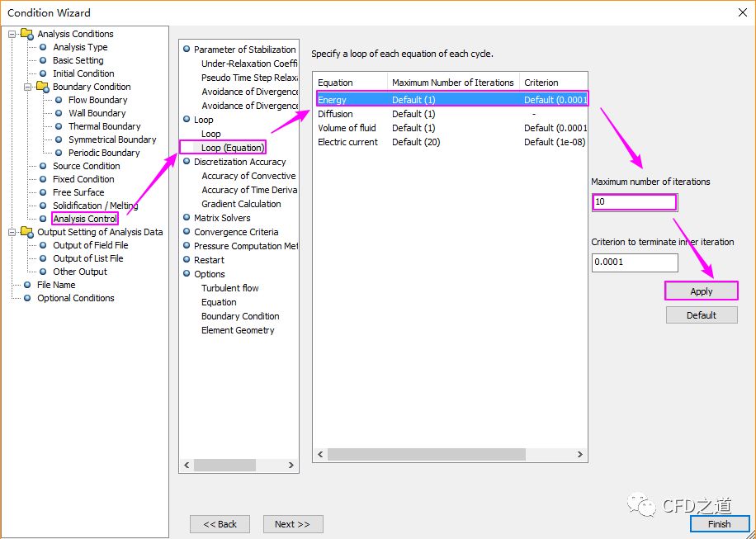The height and width of the screenshot is (539, 756).
Task: Click the Boundary Condition folder icon
Action: [x=42, y=87]
